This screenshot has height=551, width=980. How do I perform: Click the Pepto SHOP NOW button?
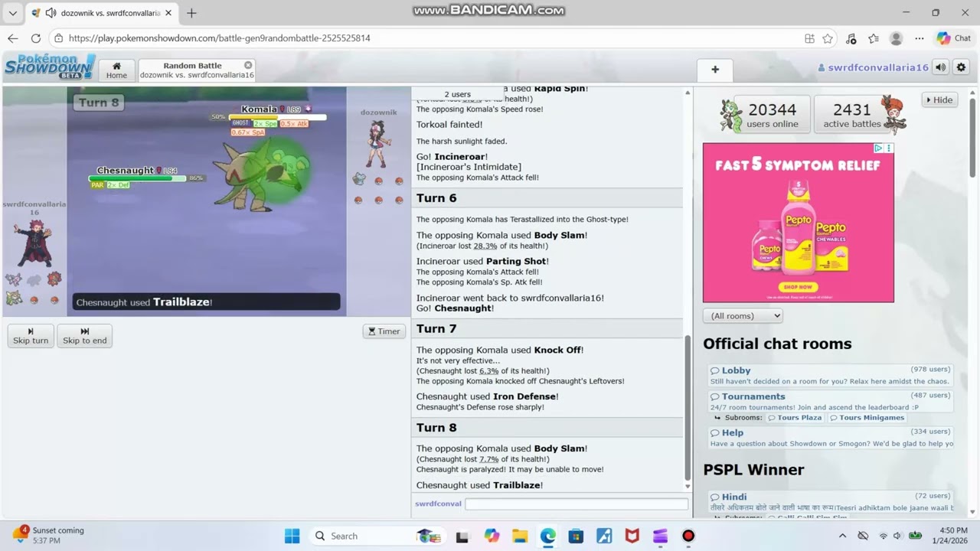[x=798, y=287]
